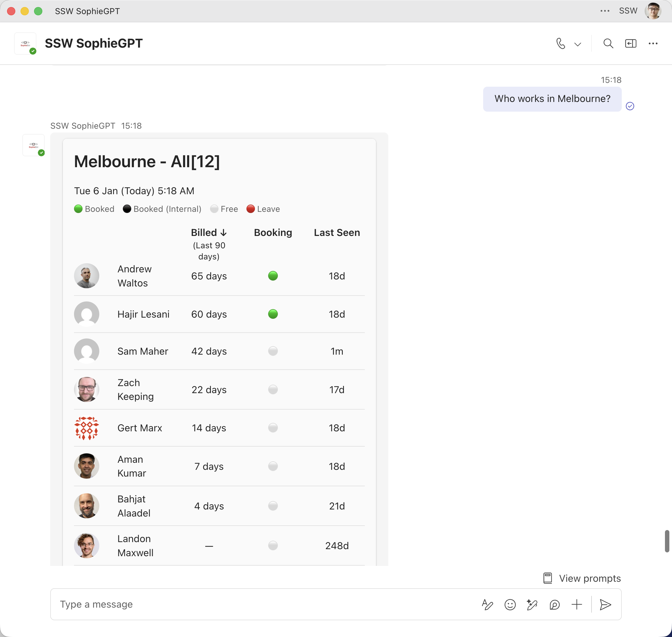
Task: Open the loop components icon
Action: [554, 604]
